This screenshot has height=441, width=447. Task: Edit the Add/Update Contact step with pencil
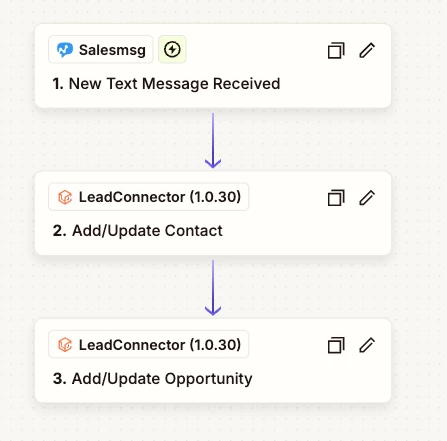[x=367, y=198]
